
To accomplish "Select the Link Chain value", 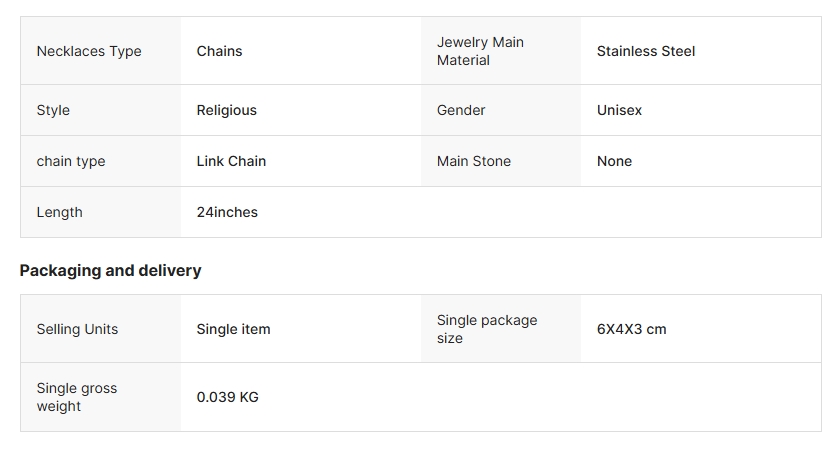I will pyautogui.click(x=231, y=161).
